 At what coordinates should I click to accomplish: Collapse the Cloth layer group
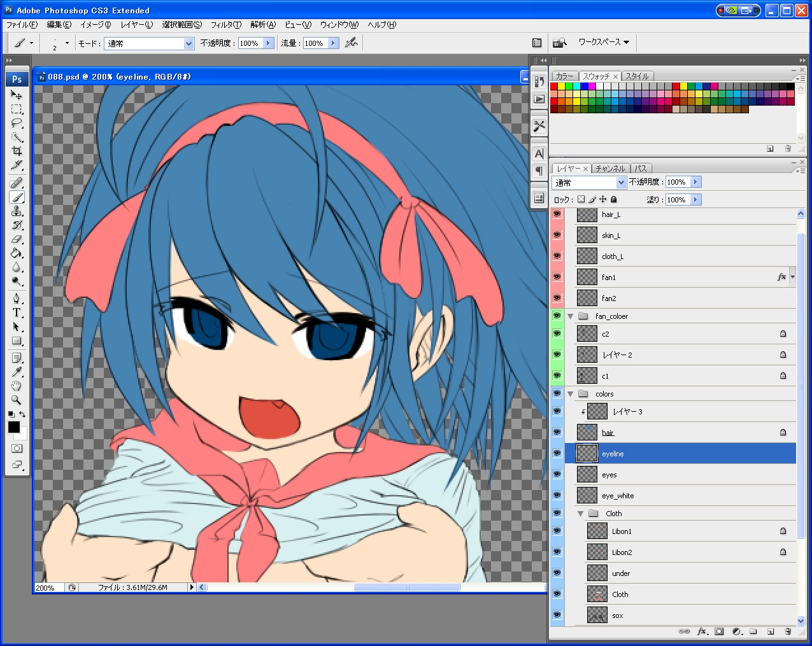tap(581, 514)
